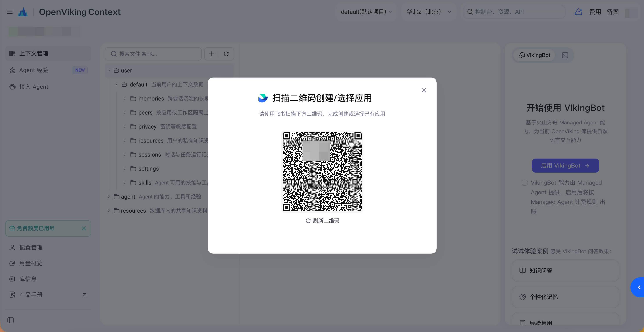Click the Volcano Engine logo icon
The height and width of the screenshot is (332, 644).
(x=23, y=12)
